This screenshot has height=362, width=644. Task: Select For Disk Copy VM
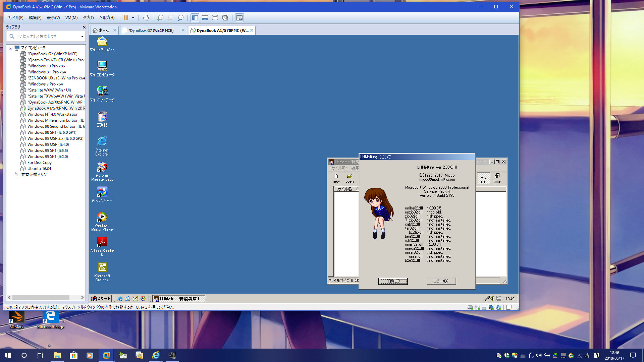click(x=39, y=163)
